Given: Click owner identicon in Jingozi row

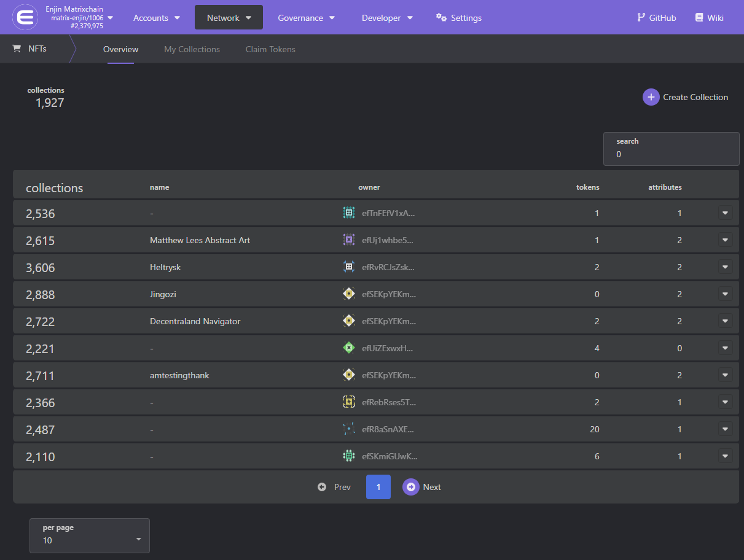Looking at the screenshot, I should coord(349,294).
